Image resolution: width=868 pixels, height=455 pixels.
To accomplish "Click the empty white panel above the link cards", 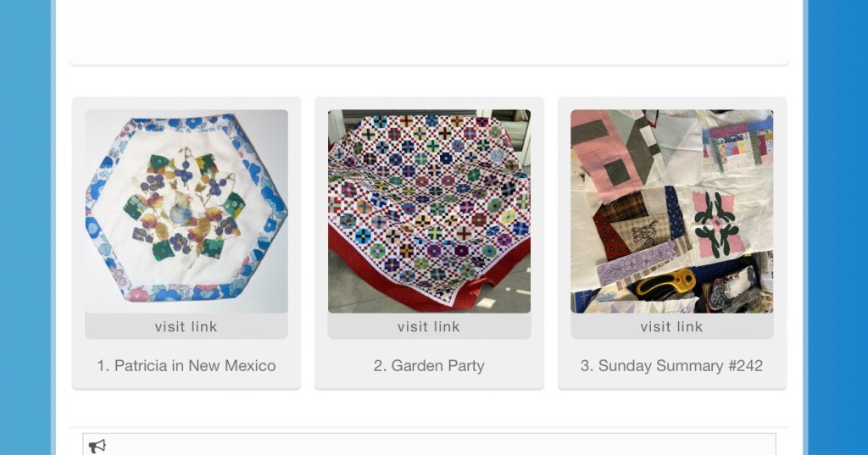I will (x=429, y=30).
